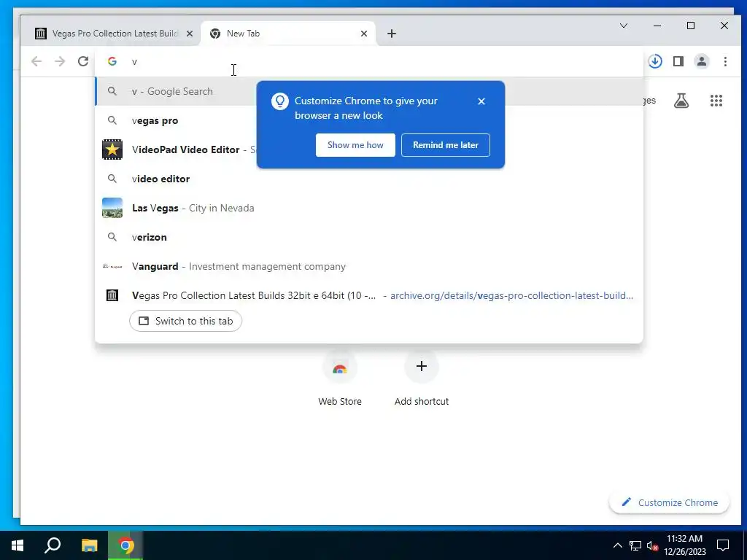Click the browser forward arrow
This screenshot has width=747, height=560.
60,61
